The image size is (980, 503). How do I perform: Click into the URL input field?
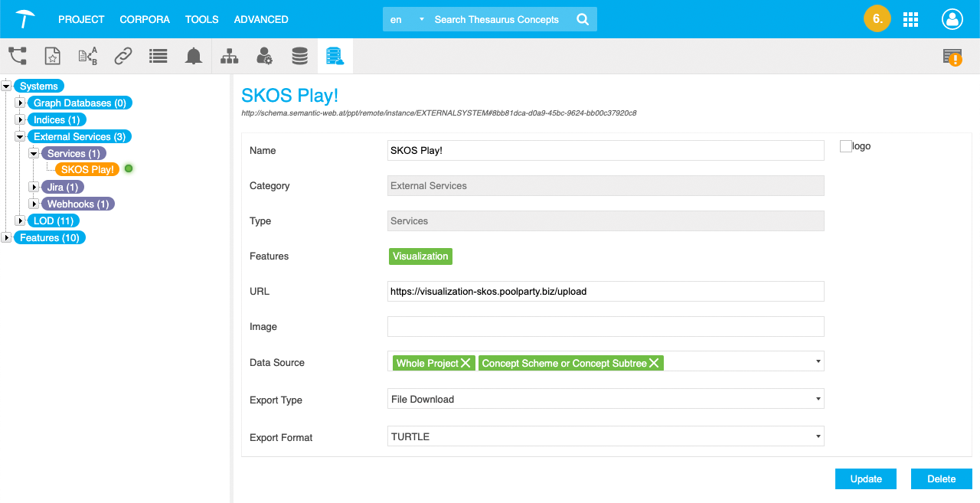coord(606,292)
